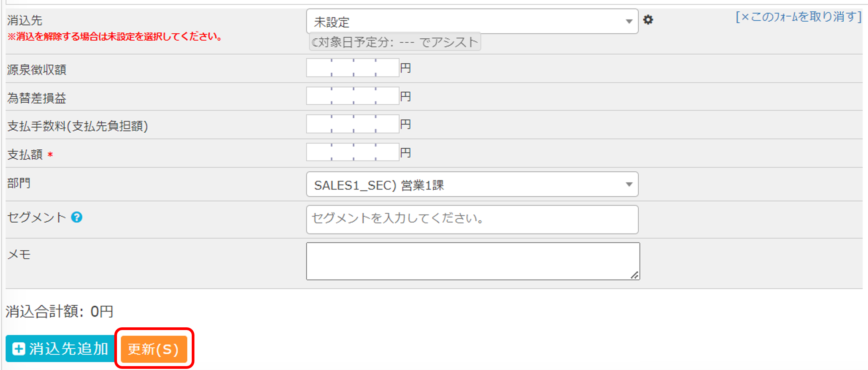Click the 支払額 label with red asterisk
The height and width of the screenshot is (370, 868).
coord(30,154)
